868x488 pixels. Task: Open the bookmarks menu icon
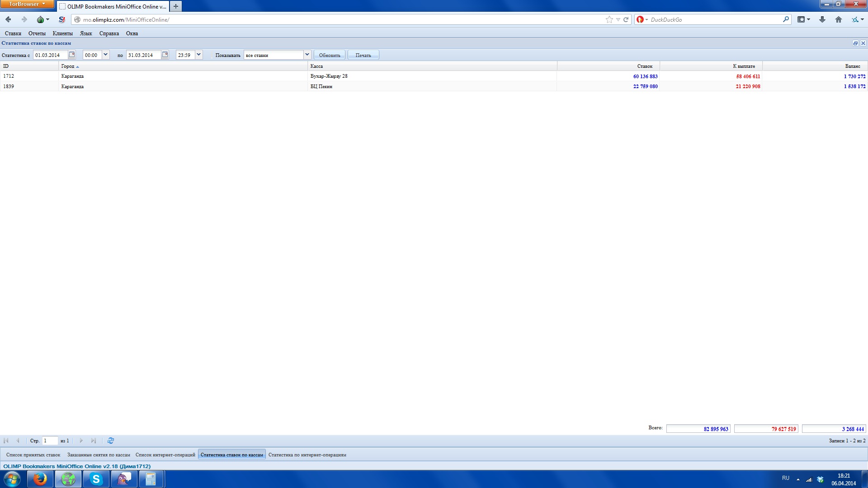[x=804, y=19]
